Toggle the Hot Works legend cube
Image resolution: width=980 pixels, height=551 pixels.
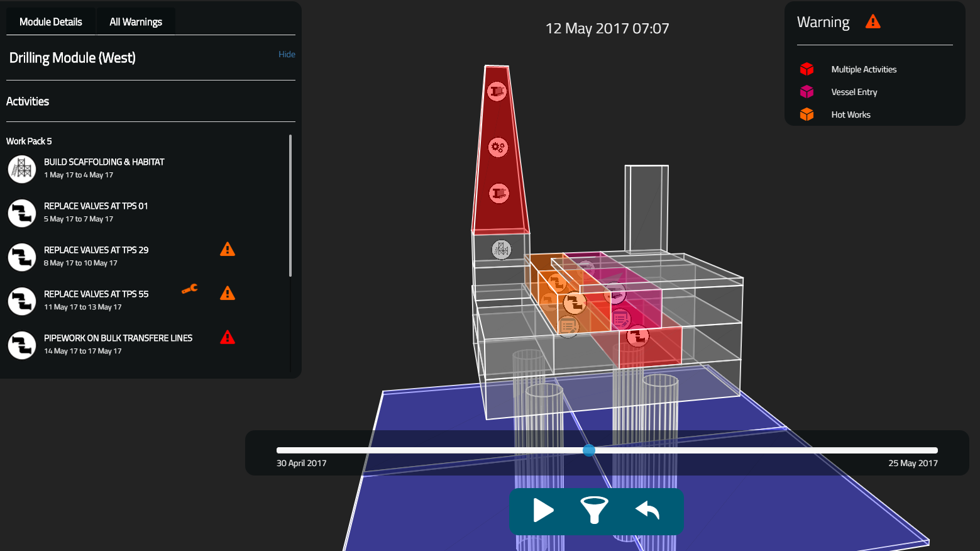tap(807, 114)
